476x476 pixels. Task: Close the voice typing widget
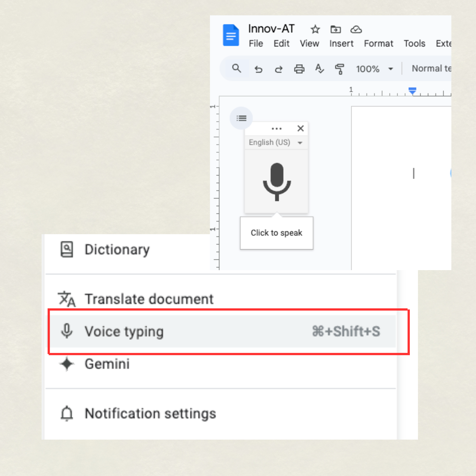tap(300, 128)
